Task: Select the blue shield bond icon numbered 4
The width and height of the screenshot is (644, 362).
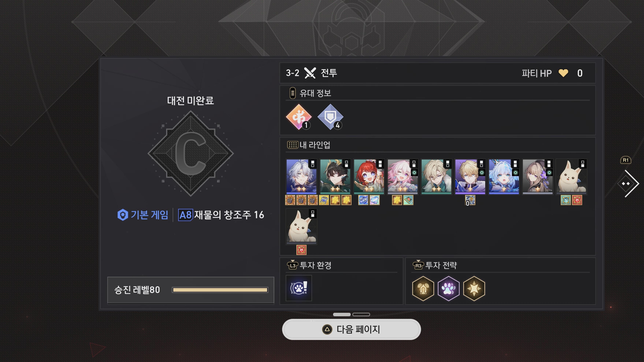Action: [330, 117]
